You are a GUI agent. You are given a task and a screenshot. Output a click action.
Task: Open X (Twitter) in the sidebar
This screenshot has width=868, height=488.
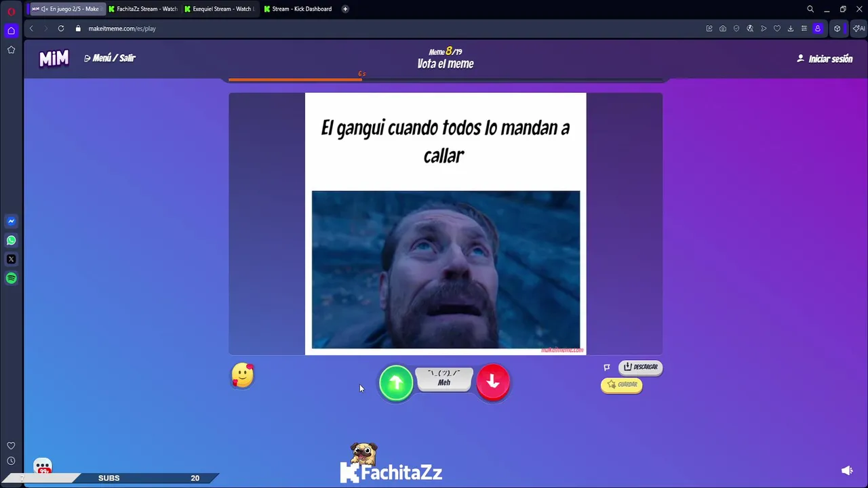[x=11, y=259]
